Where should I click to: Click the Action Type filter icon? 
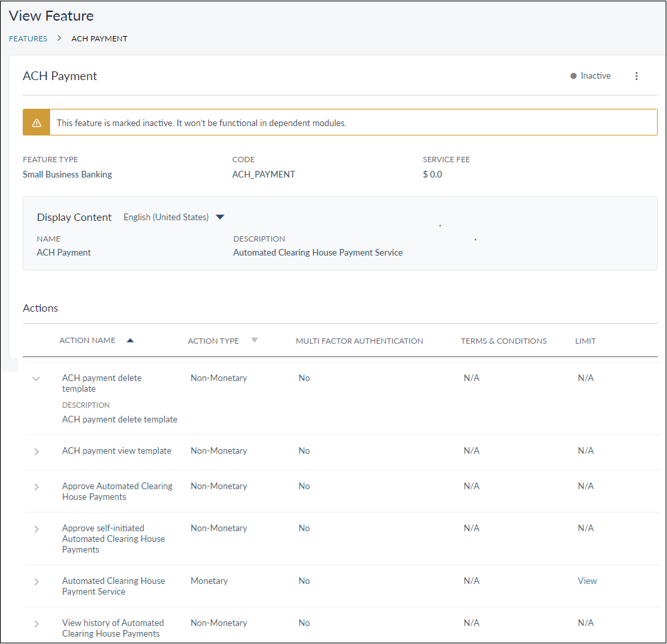tap(254, 340)
